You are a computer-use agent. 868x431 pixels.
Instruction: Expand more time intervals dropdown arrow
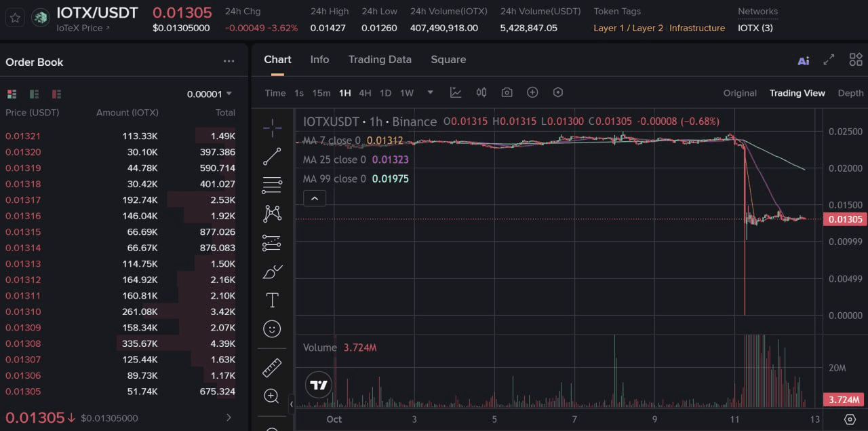click(x=430, y=92)
